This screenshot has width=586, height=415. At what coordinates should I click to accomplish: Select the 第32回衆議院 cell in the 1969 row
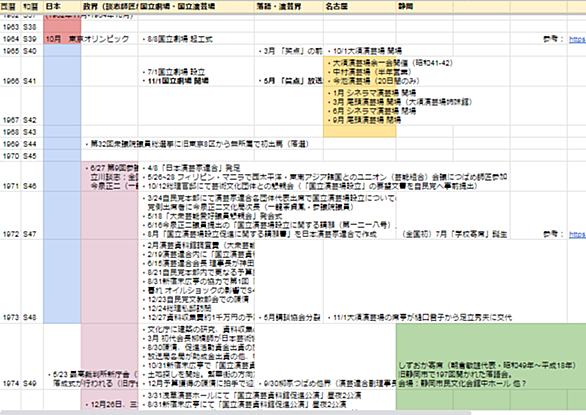point(109,144)
